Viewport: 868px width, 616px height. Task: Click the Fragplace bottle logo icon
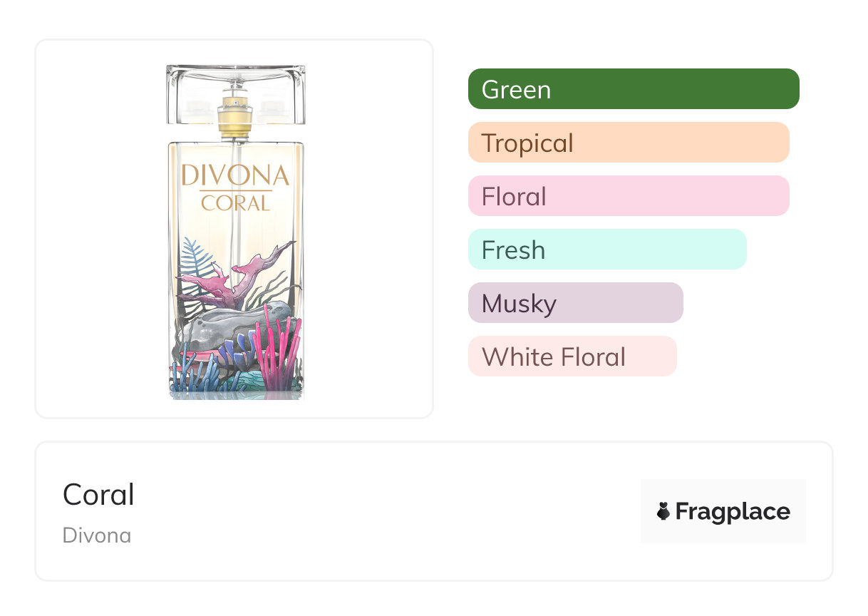(x=663, y=511)
